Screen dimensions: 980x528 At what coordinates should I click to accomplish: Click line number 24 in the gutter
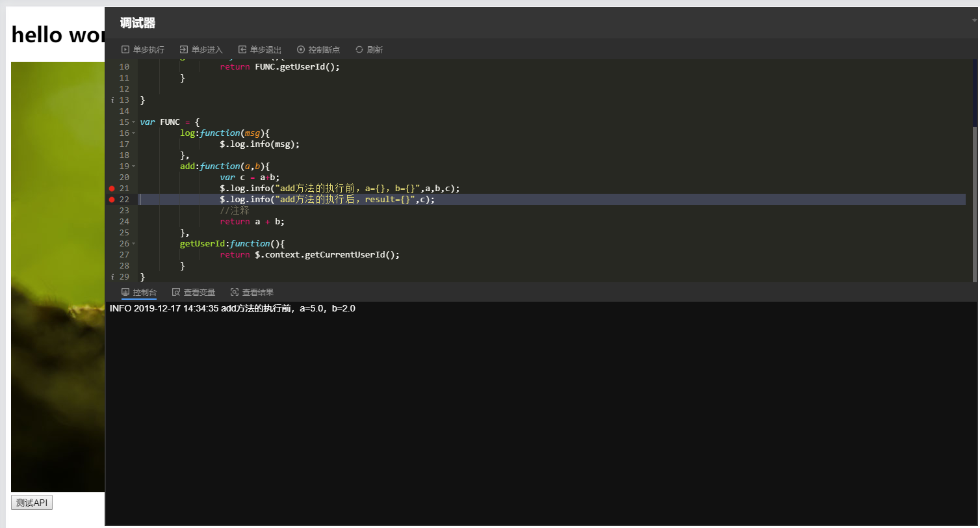coord(124,222)
